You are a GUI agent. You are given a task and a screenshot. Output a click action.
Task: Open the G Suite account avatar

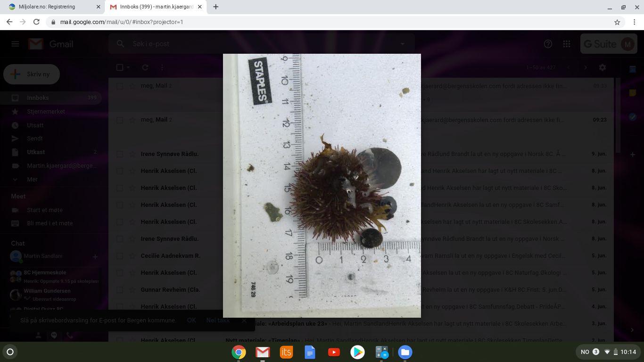tap(627, 44)
